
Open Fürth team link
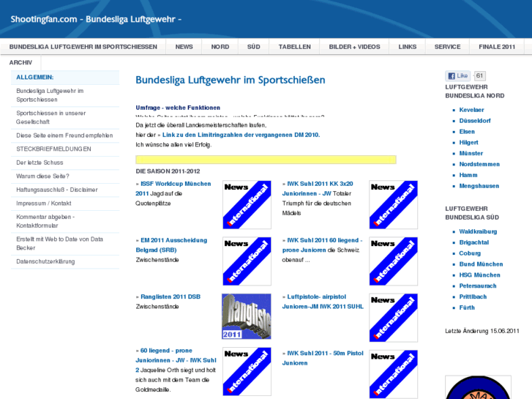467,307
